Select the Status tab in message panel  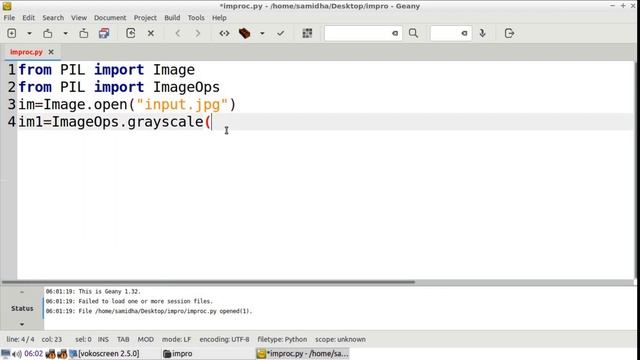[x=22, y=309]
